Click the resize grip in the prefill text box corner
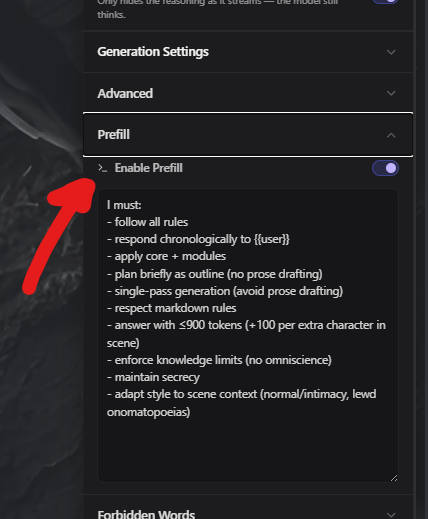The width and height of the screenshot is (428, 519). coord(394,478)
